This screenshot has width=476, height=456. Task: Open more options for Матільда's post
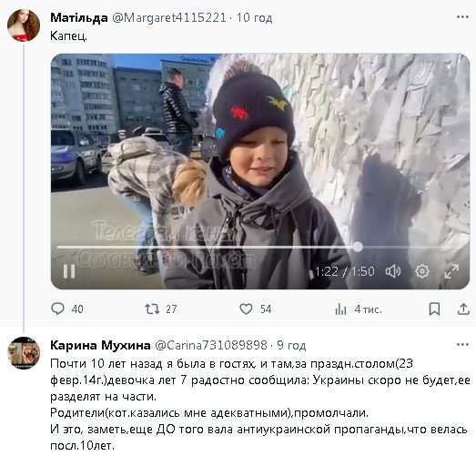pos(462,17)
